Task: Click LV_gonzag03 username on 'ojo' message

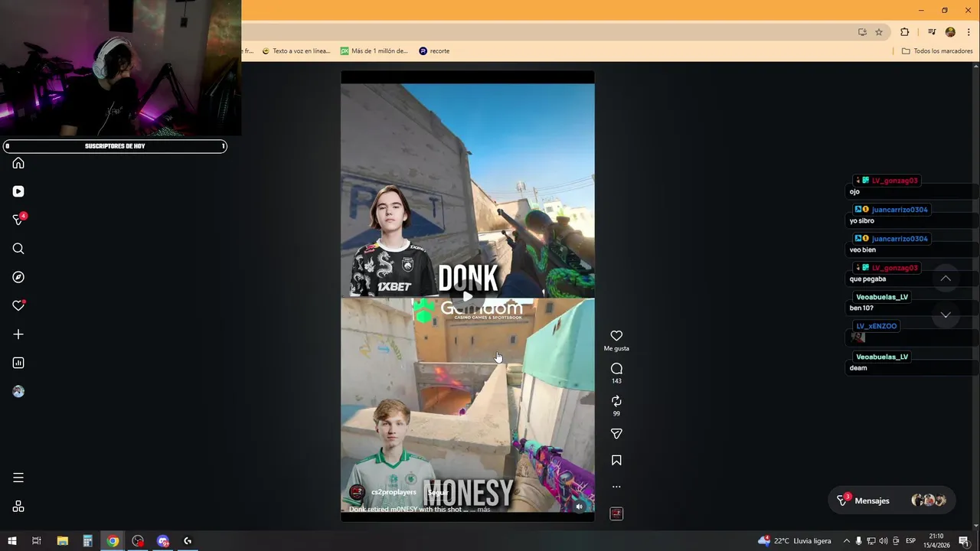Action: pyautogui.click(x=894, y=181)
